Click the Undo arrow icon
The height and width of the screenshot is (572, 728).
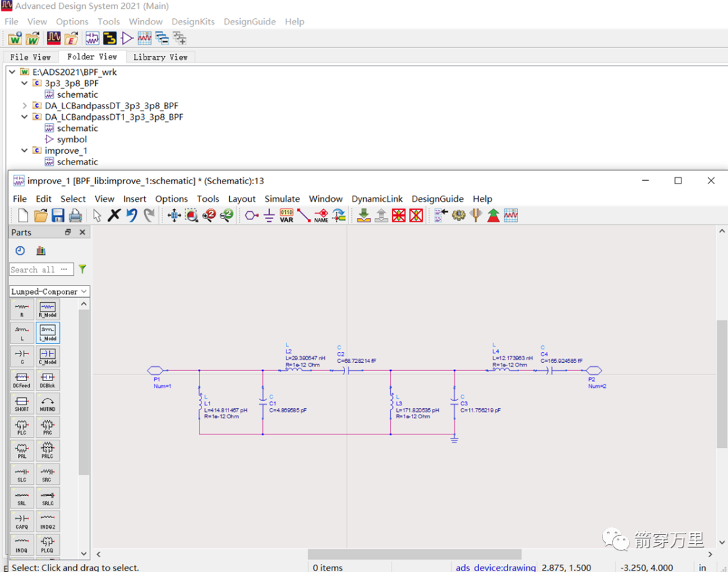pyautogui.click(x=132, y=215)
